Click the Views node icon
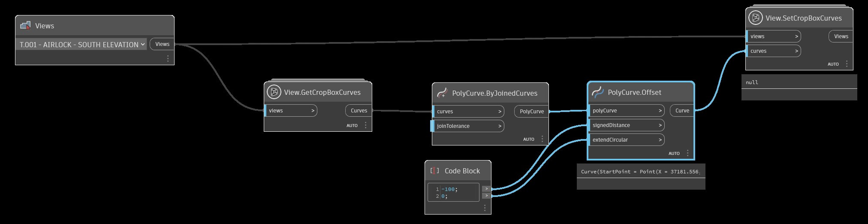This screenshot has height=224, width=868. (x=26, y=26)
